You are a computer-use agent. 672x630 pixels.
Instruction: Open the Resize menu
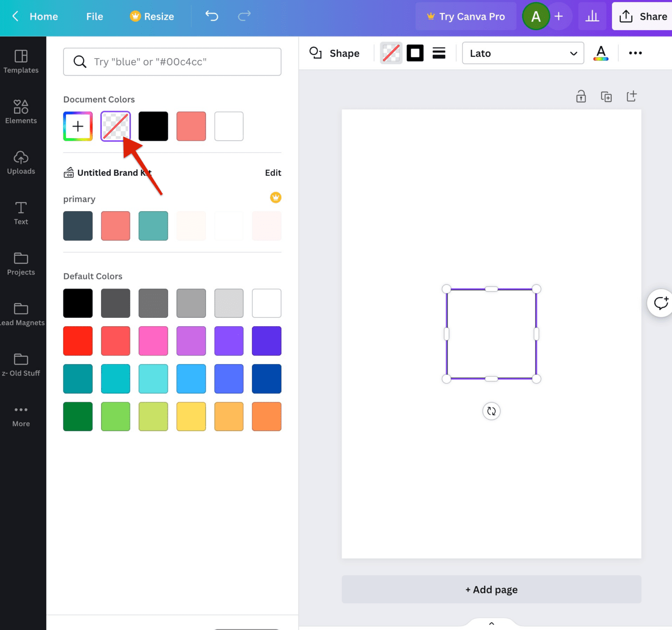click(151, 16)
